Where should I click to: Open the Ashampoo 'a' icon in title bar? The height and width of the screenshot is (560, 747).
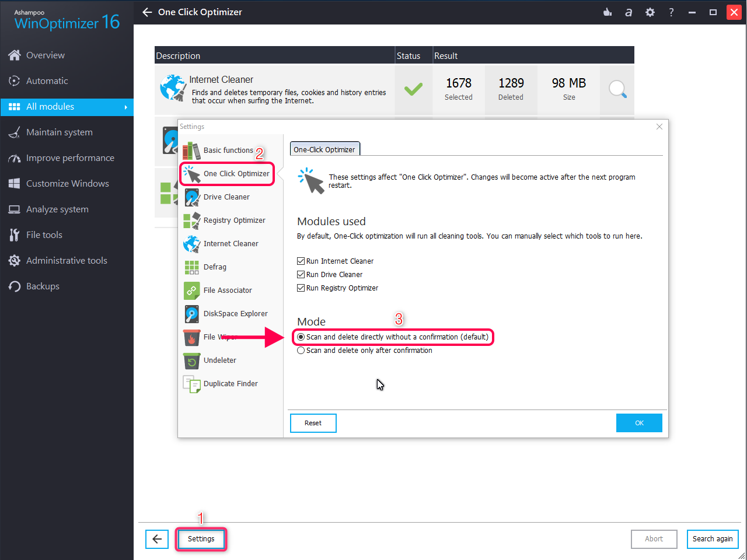[x=629, y=12]
